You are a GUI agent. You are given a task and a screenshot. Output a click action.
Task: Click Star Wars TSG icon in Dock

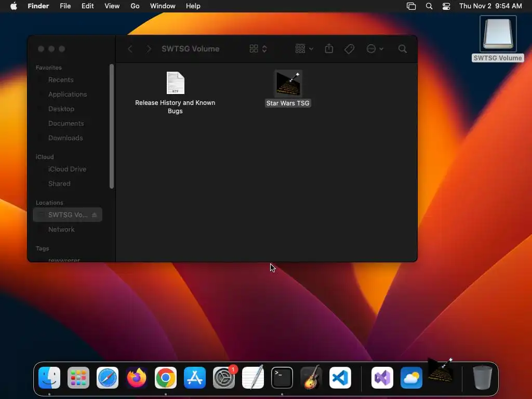(440, 370)
